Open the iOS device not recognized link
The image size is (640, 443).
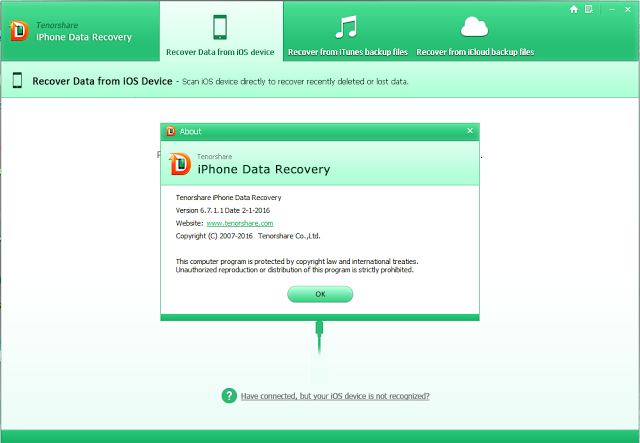(x=336, y=396)
